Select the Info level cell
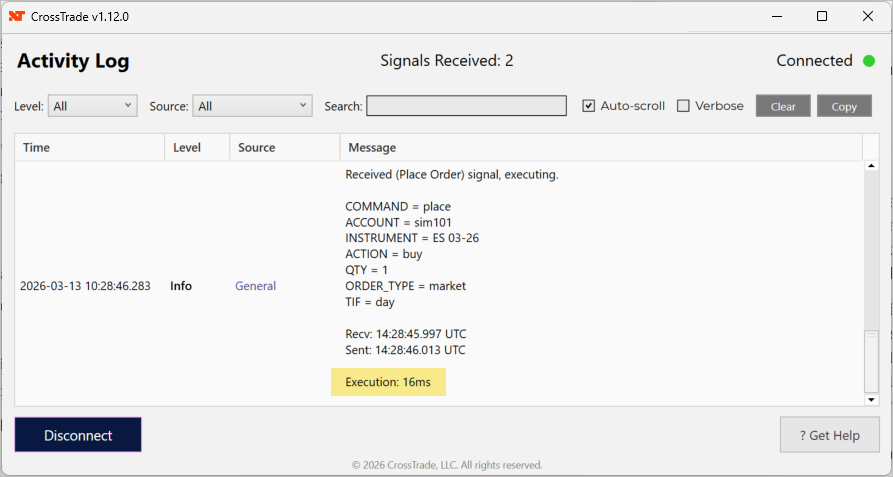Viewport: 893px width, 477px height. click(181, 286)
